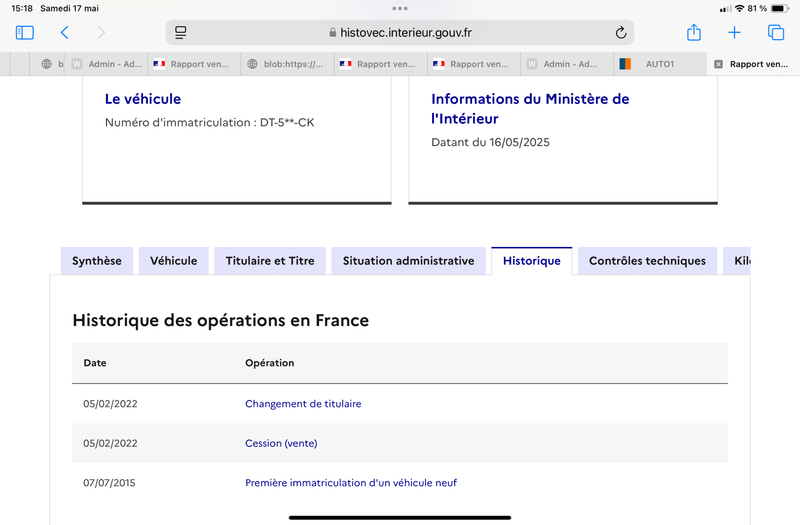
Task: Click the Date column header
Action: (x=95, y=363)
